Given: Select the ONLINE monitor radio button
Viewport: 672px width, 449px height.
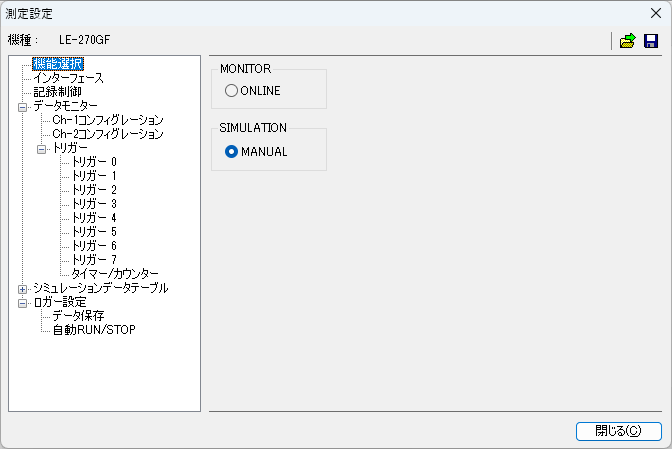Looking at the screenshot, I should point(232,91).
